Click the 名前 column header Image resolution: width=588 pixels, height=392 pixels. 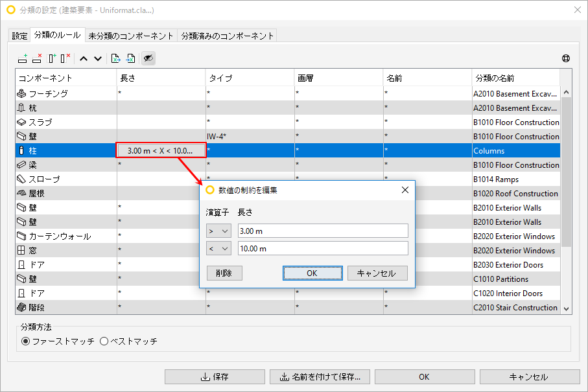[x=427, y=78]
